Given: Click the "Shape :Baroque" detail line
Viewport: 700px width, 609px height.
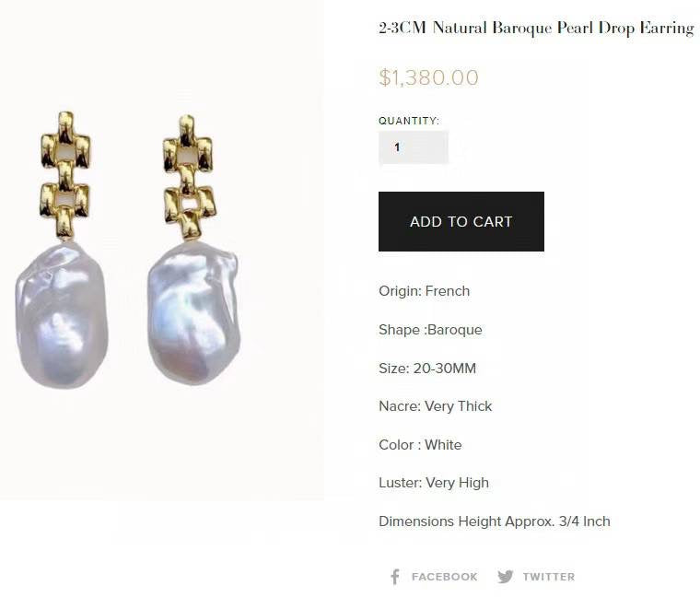Looking at the screenshot, I should [430, 330].
